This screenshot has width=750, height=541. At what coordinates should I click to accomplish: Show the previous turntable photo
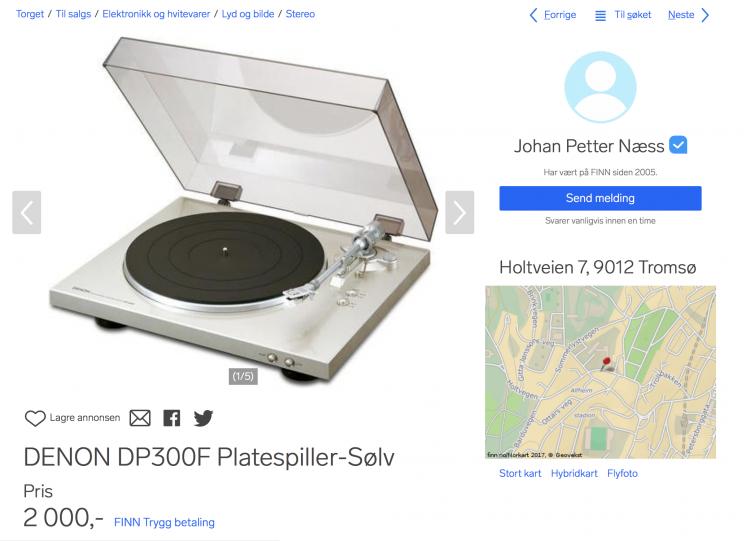point(27,212)
